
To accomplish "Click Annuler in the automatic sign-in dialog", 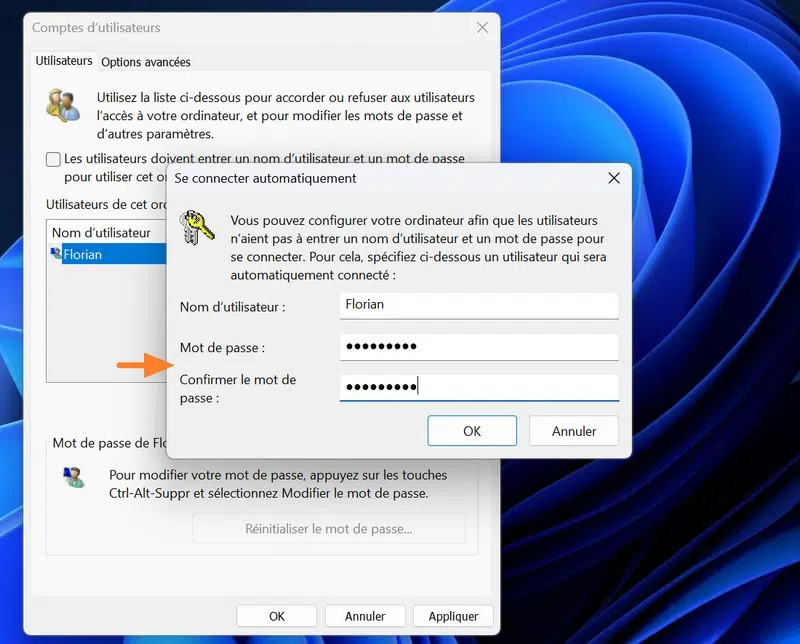I will coord(573,431).
